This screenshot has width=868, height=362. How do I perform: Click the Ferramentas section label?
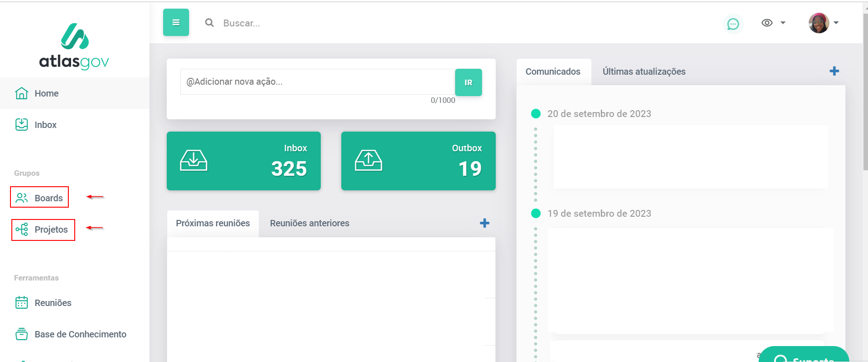(36, 278)
